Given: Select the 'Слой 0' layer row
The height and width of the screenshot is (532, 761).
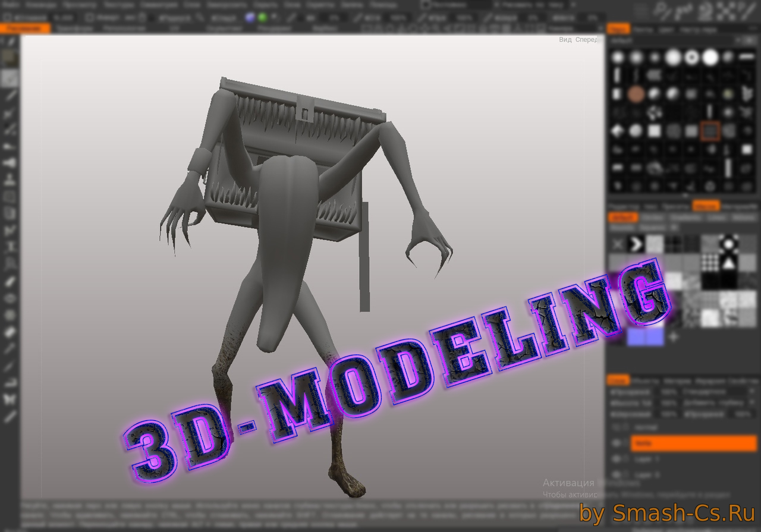Looking at the screenshot, I should pos(693,475).
